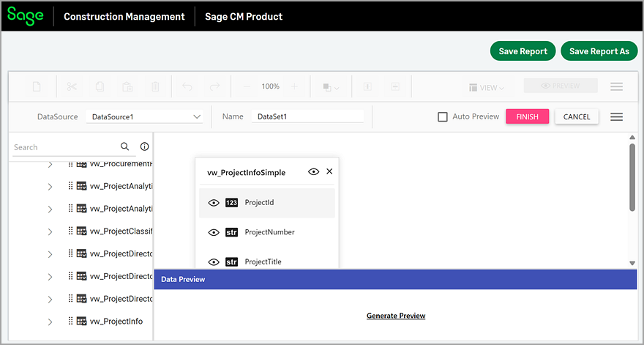
Task: Expand the vw_ProjectClassif tree node
Action: coord(50,232)
